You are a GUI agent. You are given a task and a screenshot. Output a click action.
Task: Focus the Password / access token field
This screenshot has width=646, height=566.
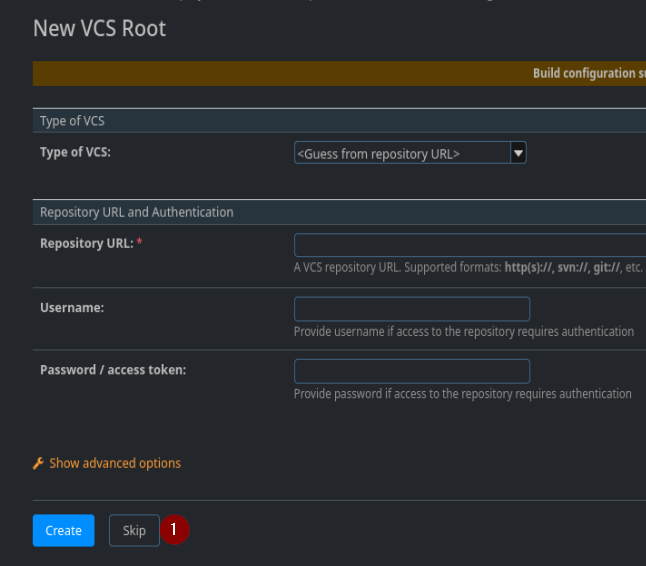pos(412,371)
